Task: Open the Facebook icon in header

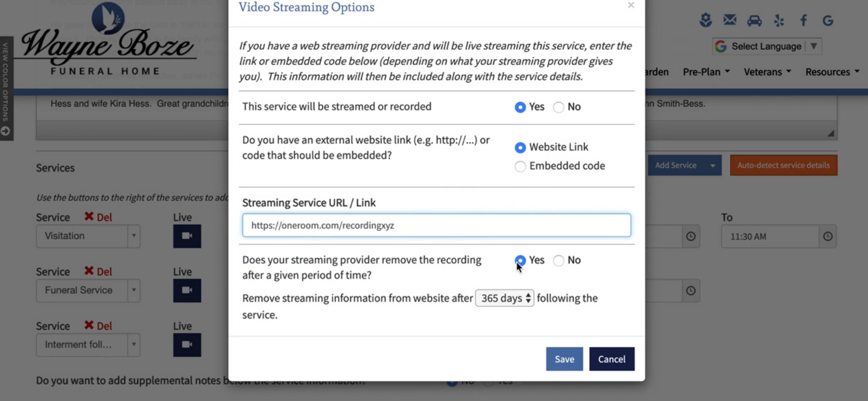Action: [803, 21]
